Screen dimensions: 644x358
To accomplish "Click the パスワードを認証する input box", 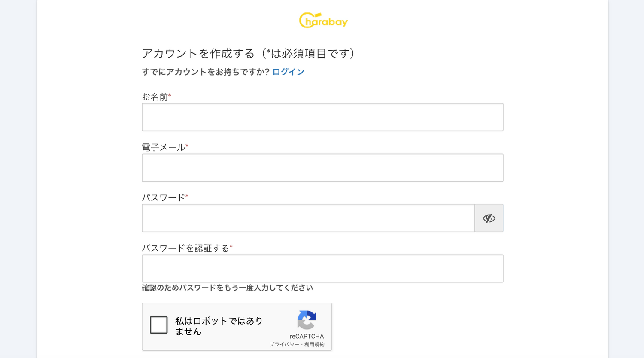I will (322, 268).
